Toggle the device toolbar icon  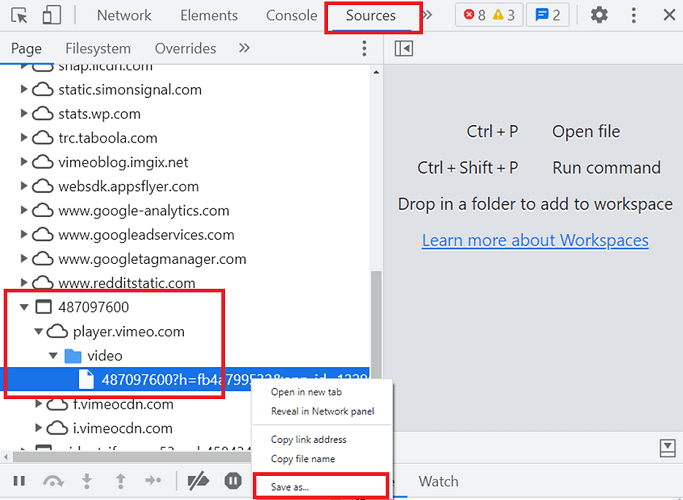pos(51,15)
